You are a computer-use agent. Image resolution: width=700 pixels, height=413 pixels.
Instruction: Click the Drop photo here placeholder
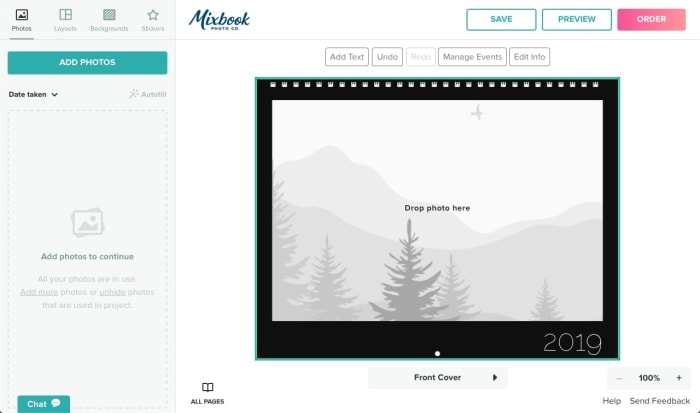click(437, 208)
